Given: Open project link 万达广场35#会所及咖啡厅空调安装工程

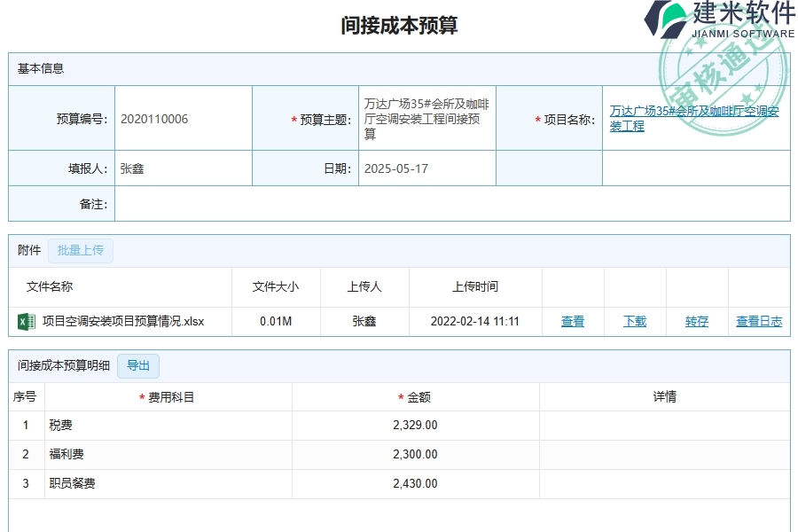Looking at the screenshot, I should click(694, 118).
